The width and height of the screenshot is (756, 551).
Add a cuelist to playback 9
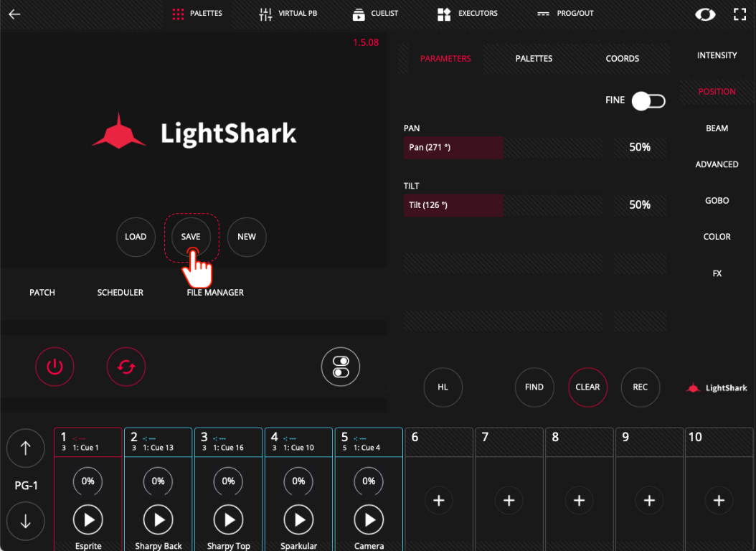649,500
